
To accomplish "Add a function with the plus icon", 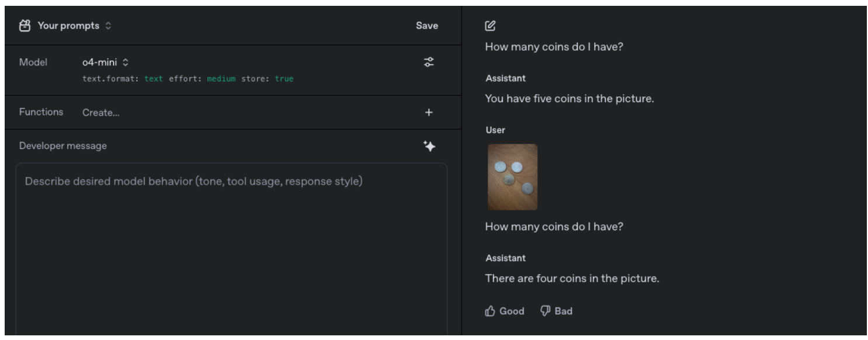I will tap(429, 113).
